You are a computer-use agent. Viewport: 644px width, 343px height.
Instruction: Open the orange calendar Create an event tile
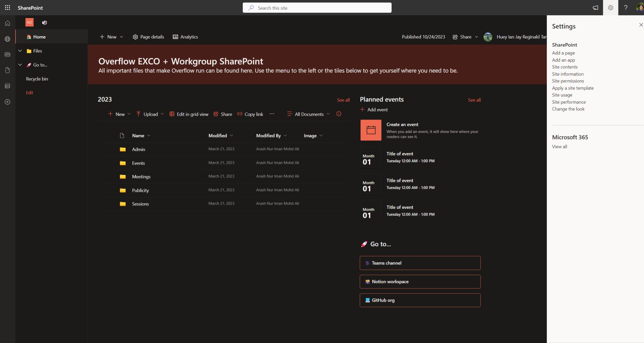tap(371, 130)
